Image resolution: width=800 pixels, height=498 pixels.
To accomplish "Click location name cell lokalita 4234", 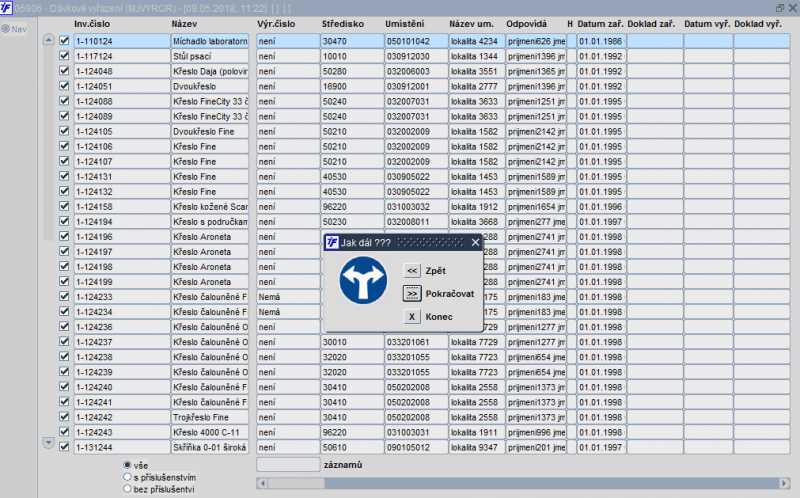I will click(477, 41).
